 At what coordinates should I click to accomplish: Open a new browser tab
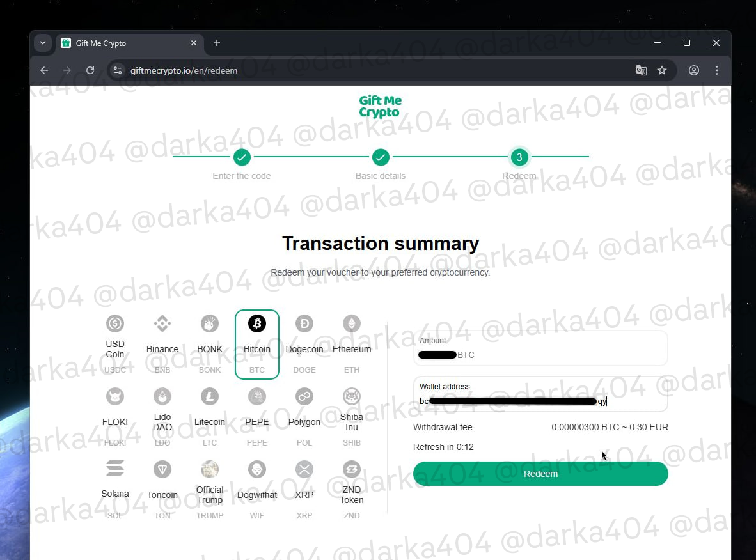coord(217,43)
